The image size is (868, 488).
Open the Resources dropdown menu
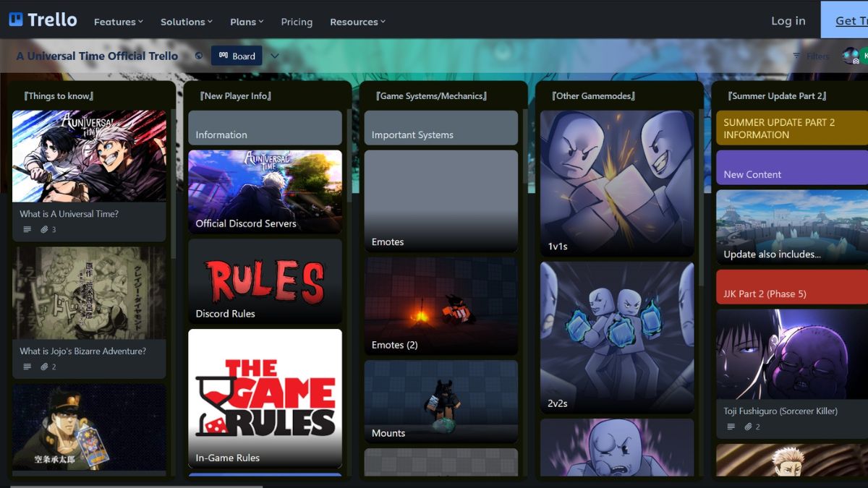coord(357,22)
